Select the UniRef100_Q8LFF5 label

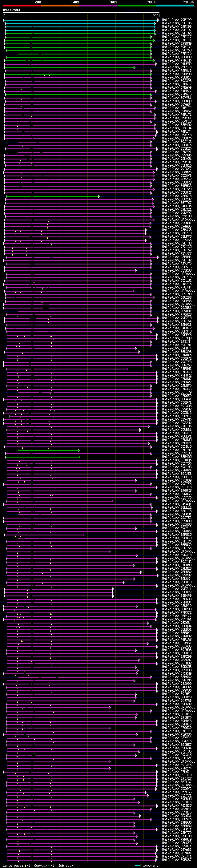(x=177, y=236)
